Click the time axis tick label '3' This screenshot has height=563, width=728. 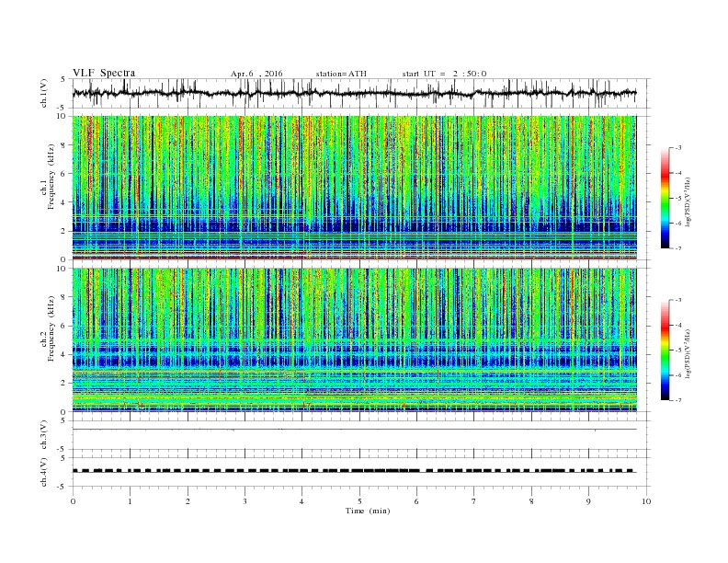pos(245,501)
